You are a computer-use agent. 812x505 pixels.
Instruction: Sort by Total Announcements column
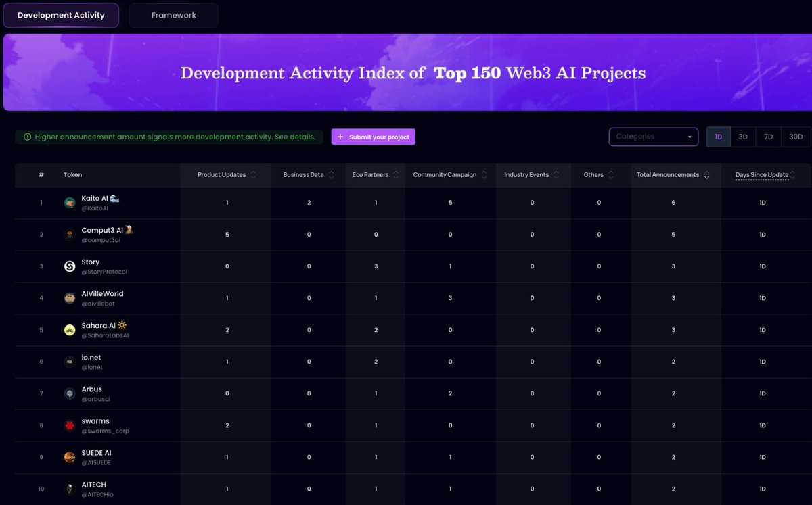coord(706,175)
